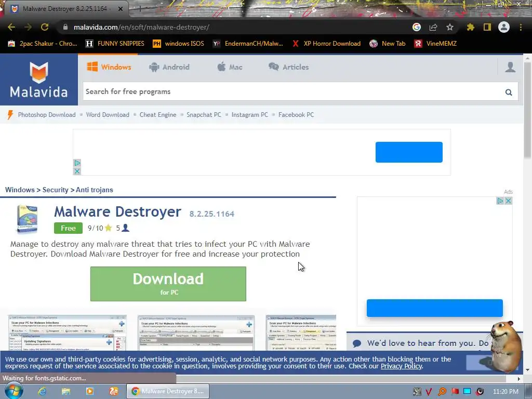
Task: Click the Download for PC button
Action: pyautogui.click(x=168, y=284)
